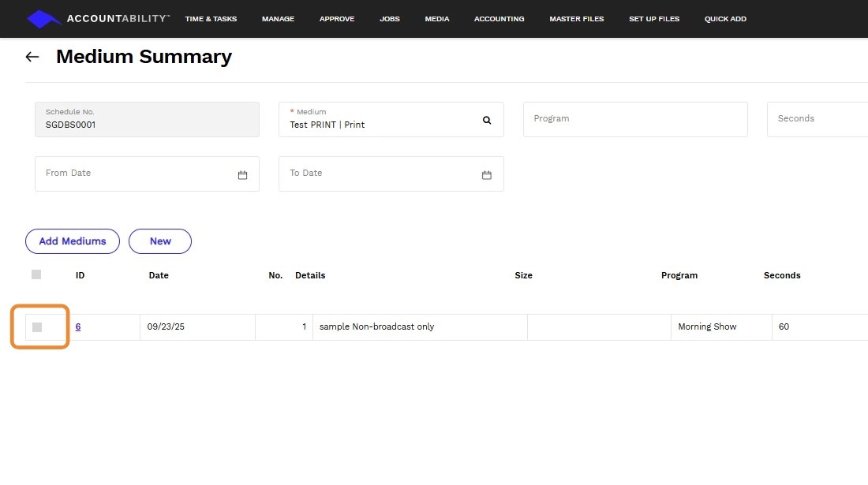Open the To Date calendar icon

tap(487, 175)
